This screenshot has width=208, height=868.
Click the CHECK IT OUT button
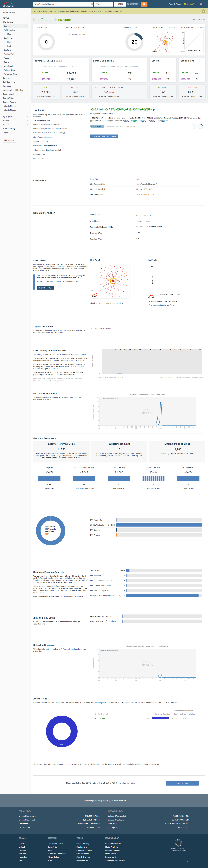click(45, 288)
